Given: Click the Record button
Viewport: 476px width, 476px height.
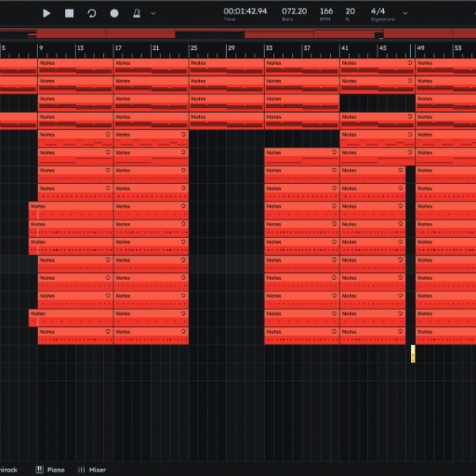Looking at the screenshot, I should coord(114,13).
